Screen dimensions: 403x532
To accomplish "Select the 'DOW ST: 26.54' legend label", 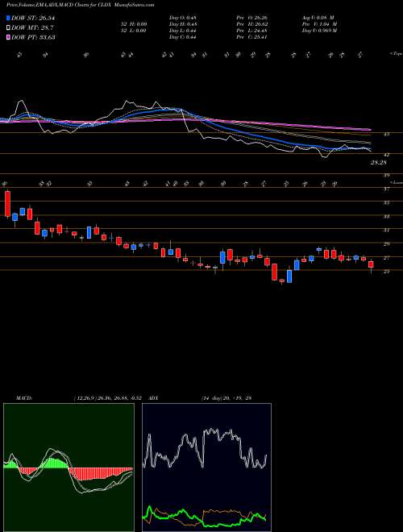I will click(x=33, y=18).
